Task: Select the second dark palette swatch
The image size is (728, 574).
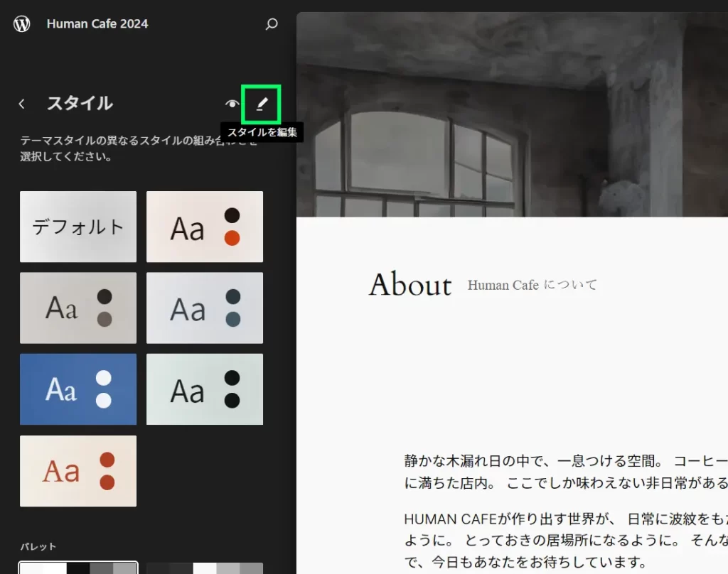Action: tap(205, 568)
